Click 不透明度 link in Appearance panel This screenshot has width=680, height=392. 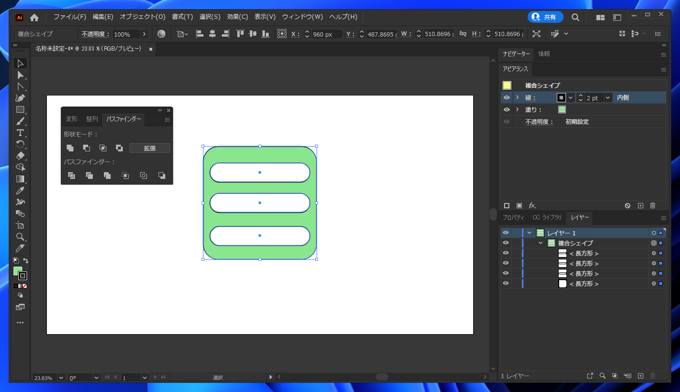539,122
